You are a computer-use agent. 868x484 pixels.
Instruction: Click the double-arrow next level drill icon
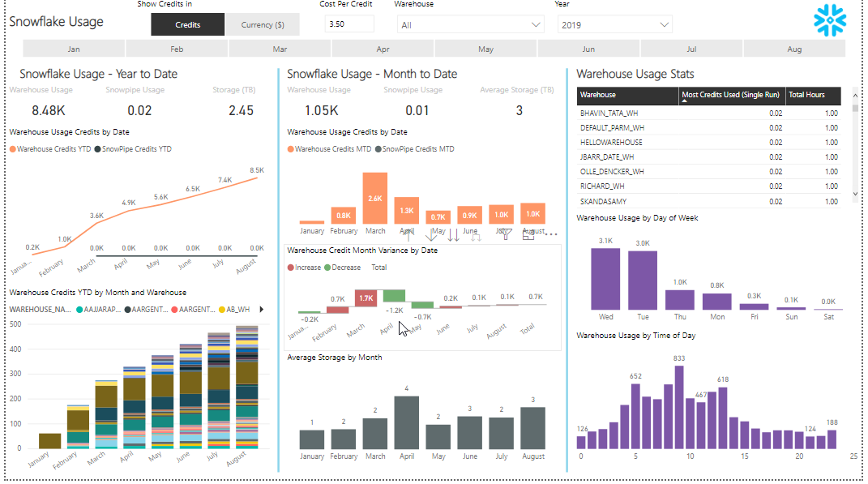[x=453, y=235]
